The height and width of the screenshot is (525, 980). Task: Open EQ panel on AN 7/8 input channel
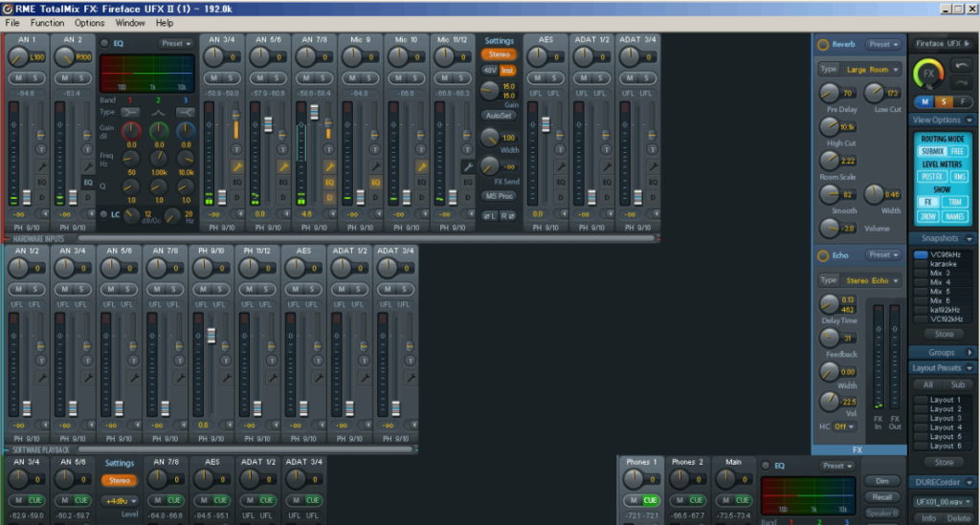pos(329,183)
